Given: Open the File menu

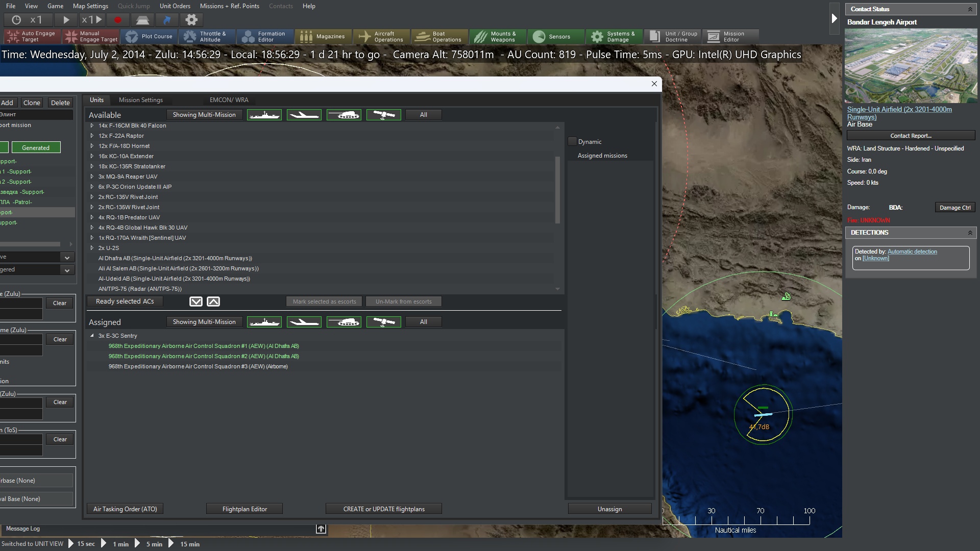Looking at the screenshot, I should click(x=11, y=6).
